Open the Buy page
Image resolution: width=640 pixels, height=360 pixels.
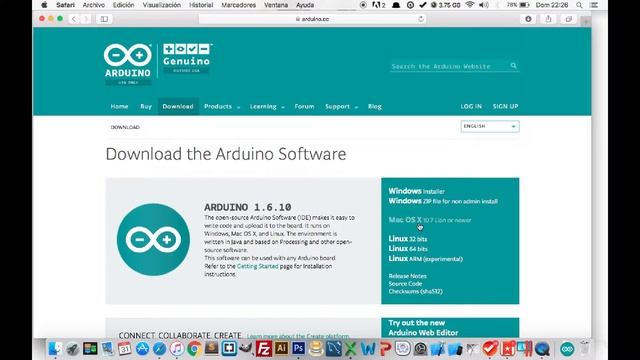pos(146,107)
